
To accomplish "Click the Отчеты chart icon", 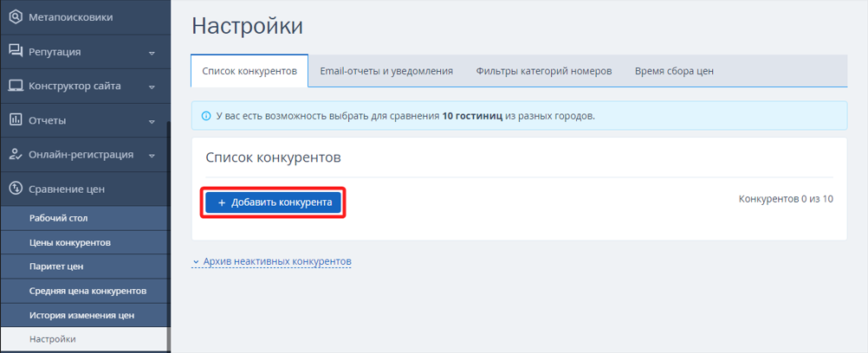I will click(16, 120).
